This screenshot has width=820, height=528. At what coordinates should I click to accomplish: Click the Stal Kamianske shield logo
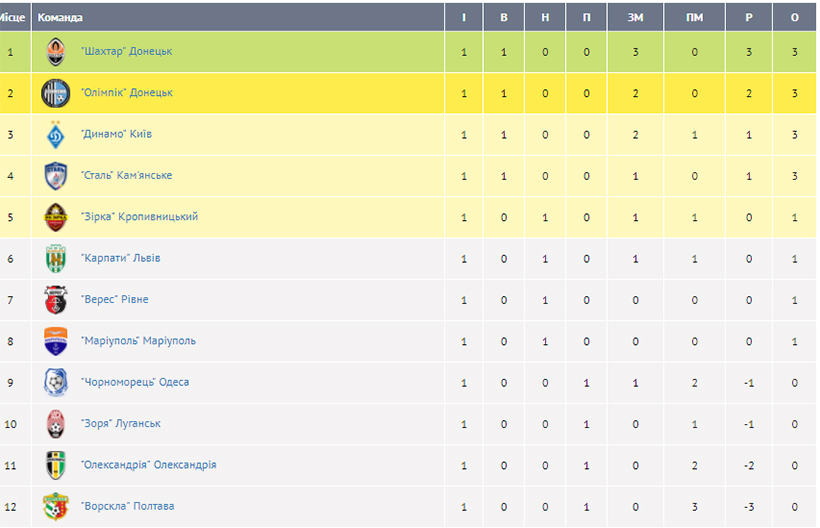[x=55, y=176]
